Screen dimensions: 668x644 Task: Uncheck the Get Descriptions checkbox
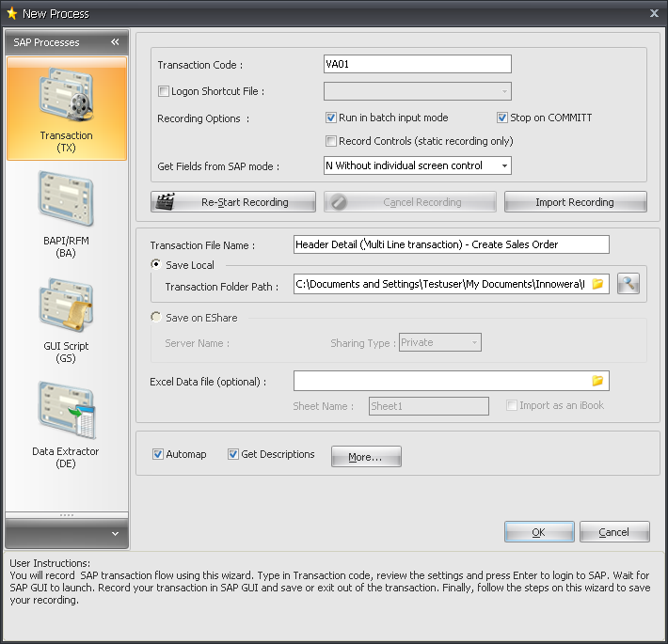(x=233, y=454)
